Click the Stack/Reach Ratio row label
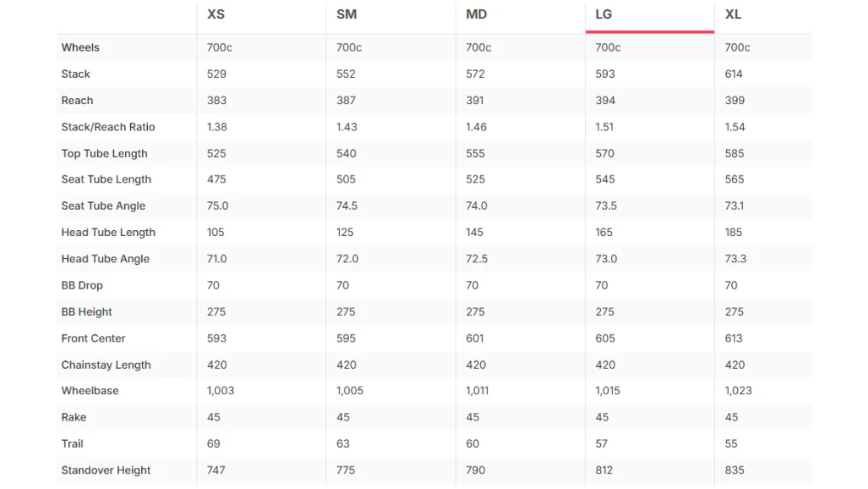 [x=108, y=128]
